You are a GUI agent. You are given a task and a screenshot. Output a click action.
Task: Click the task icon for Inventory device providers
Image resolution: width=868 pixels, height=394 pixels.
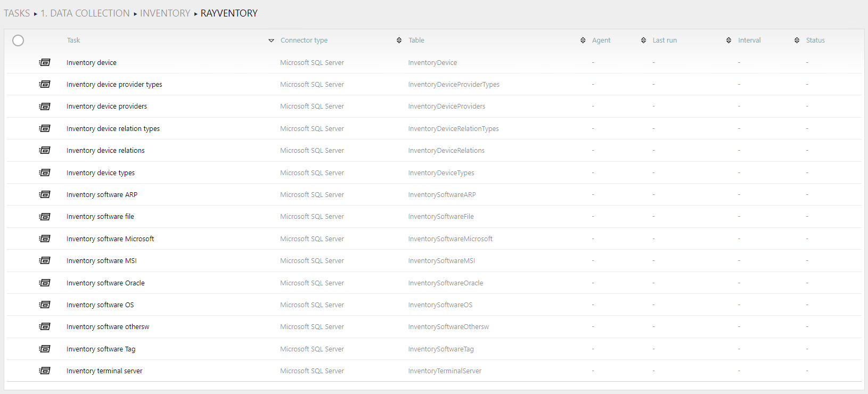45,106
